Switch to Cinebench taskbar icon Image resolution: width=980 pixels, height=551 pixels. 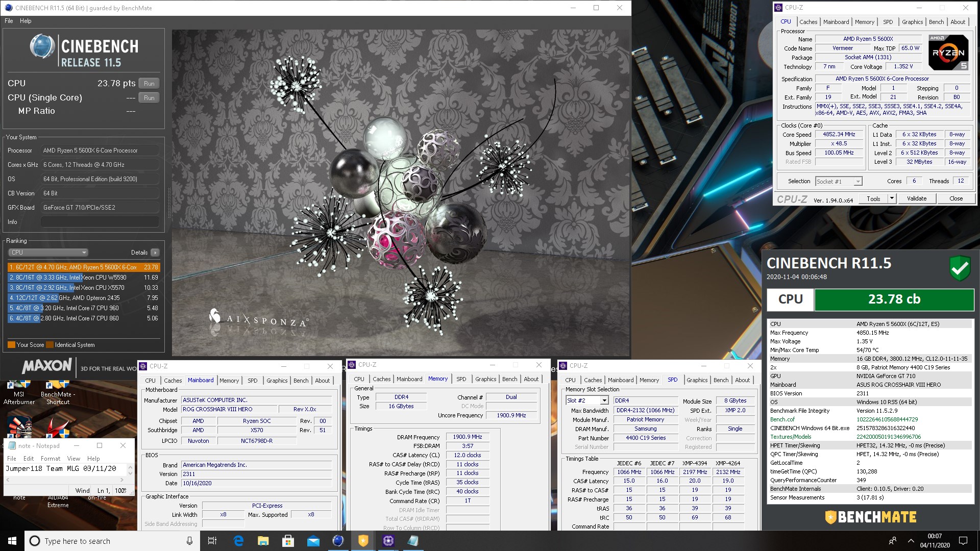[x=338, y=541]
